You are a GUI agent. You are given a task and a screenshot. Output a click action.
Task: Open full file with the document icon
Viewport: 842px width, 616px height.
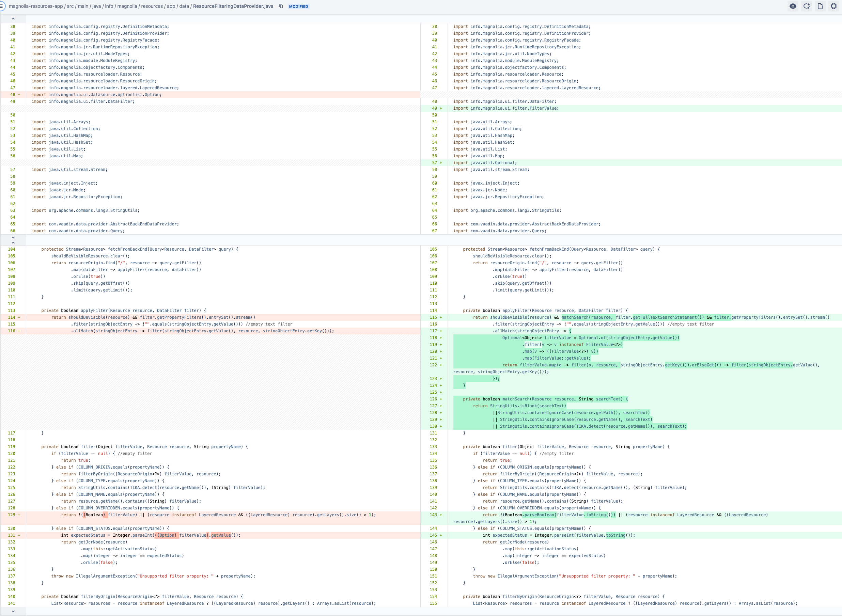pyautogui.click(x=820, y=6)
